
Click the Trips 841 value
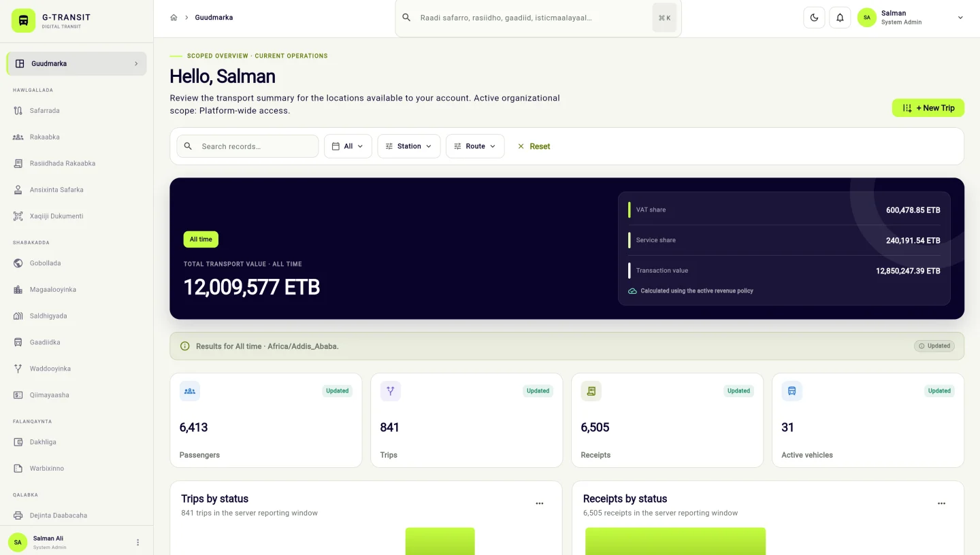point(390,427)
